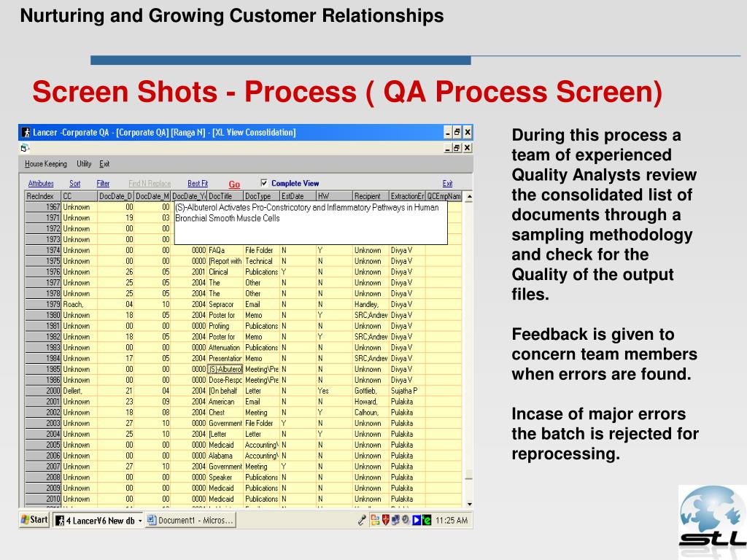The width and height of the screenshot is (747, 560).
Task: Click the scrollbar up arrow of the grid
Action: (469, 196)
